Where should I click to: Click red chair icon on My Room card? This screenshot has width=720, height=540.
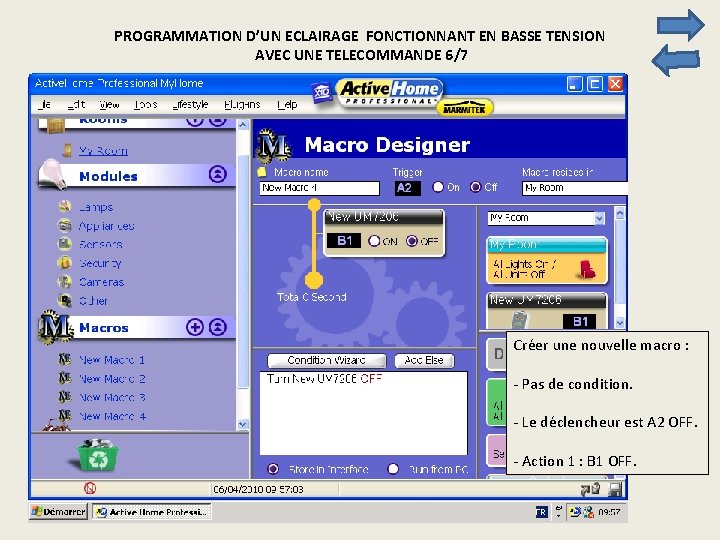586,269
